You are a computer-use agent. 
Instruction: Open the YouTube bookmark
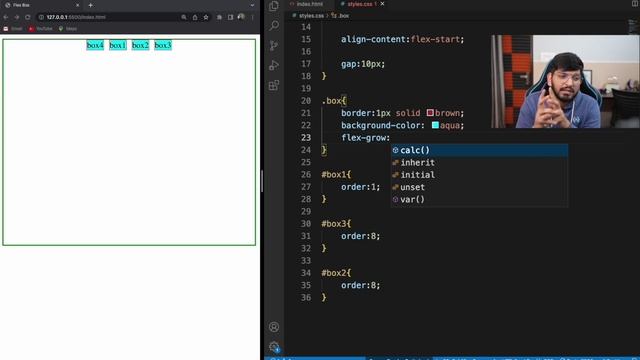(41, 29)
